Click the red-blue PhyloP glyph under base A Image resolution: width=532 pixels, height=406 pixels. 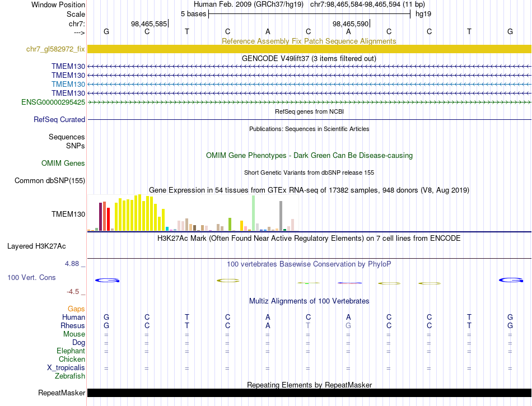(349, 283)
